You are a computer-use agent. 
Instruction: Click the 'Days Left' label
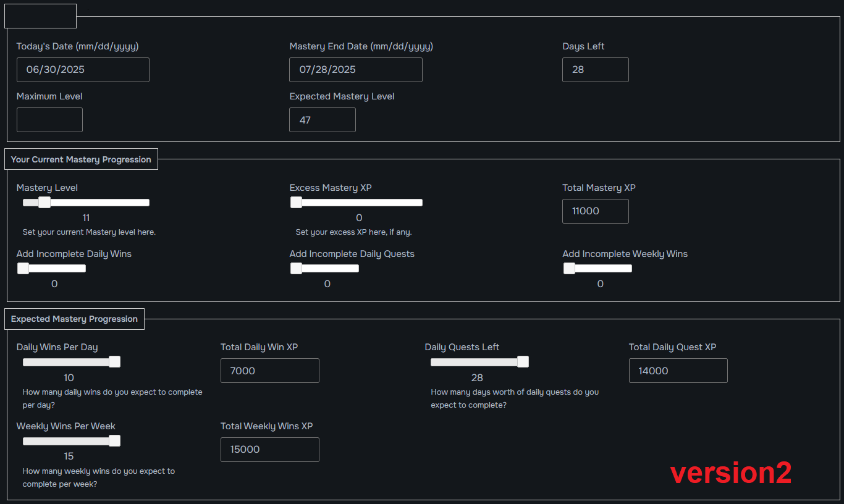pyautogui.click(x=583, y=46)
